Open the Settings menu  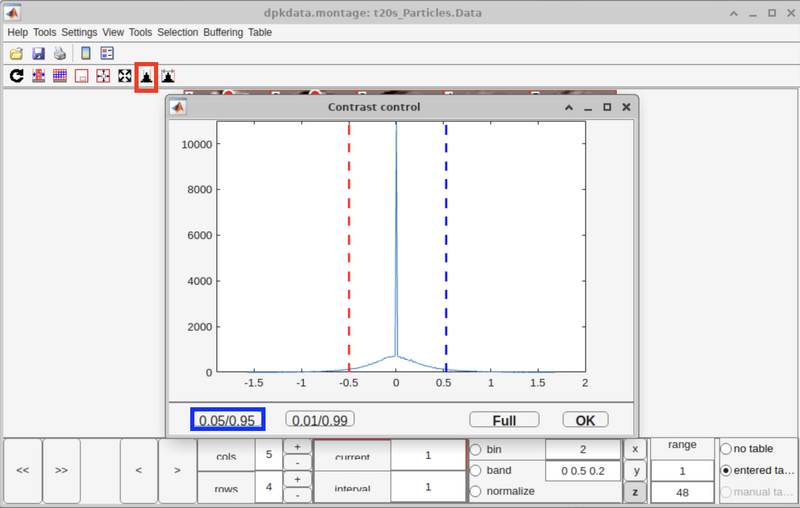[x=79, y=32]
